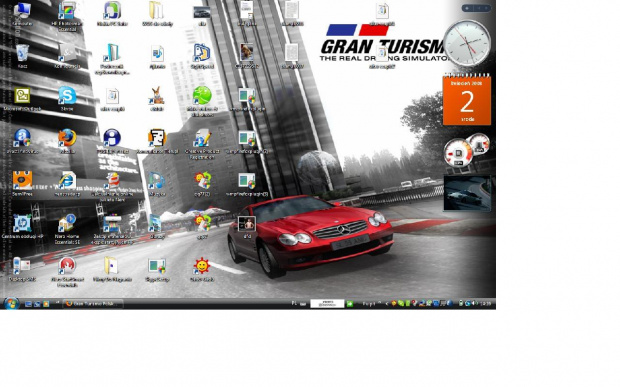The width and height of the screenshot is (620, 387).
Task: Open the mobile phone and envelope shortcut
Action: (22, 266)
